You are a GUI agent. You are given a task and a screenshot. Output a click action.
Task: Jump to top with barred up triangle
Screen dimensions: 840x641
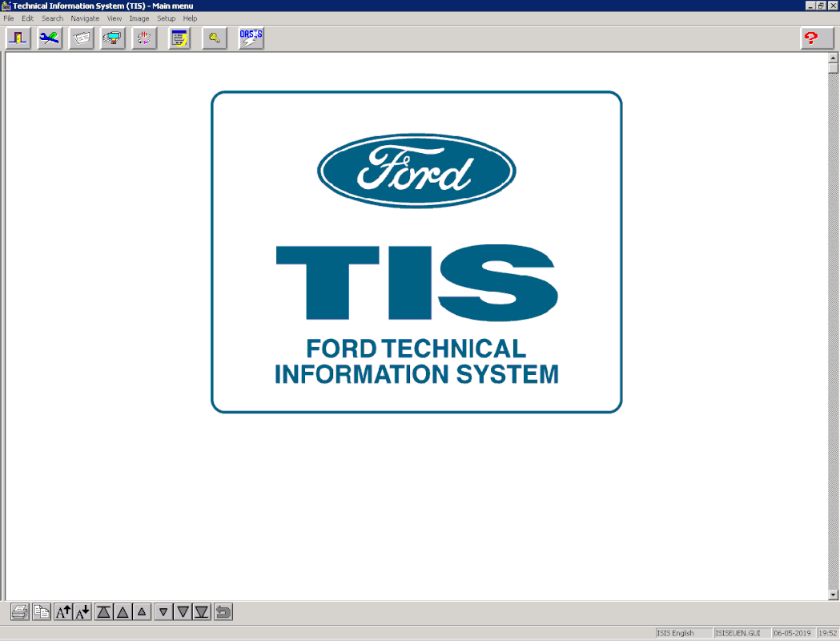coord(104,611)
